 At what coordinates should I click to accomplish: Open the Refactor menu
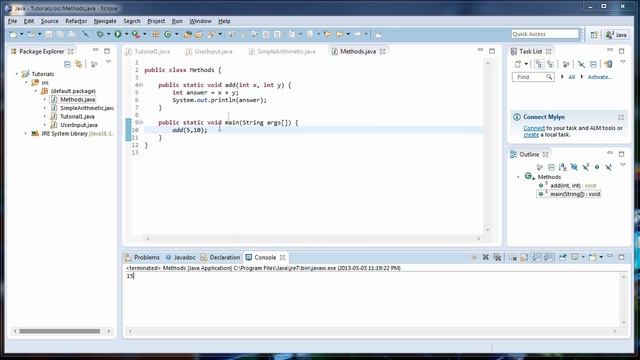coord(76,21)
